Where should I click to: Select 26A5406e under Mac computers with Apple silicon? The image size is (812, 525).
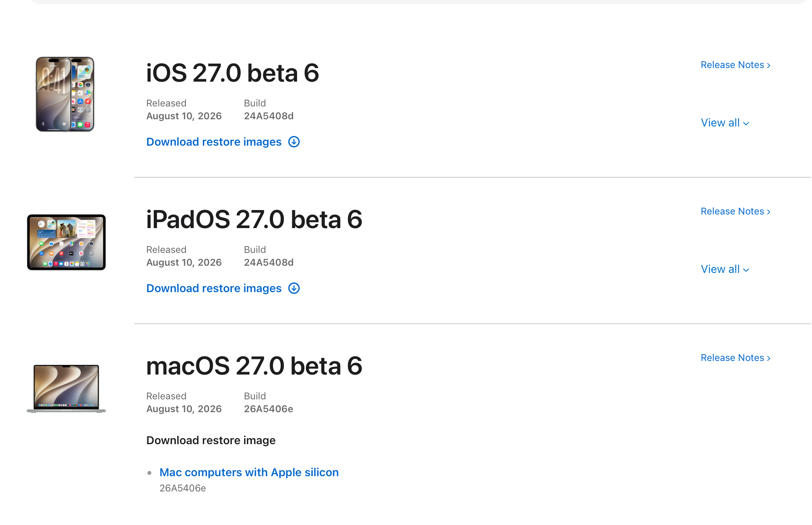click(x=183, y=488)
